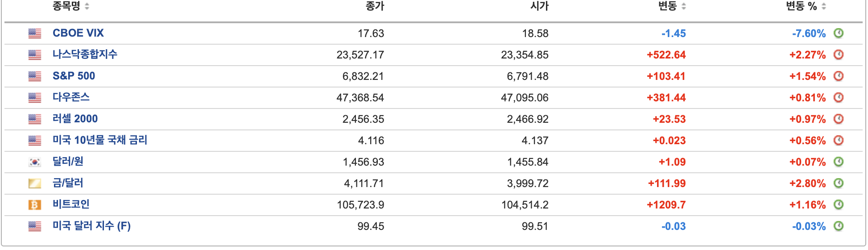Click the US flag beside 다우존스

35,97
